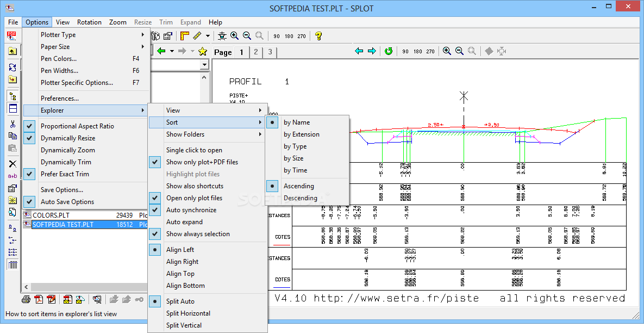The width and height of the screenshot is (644, 333).
Task: Click the printer icon at bottom toolbar
Action: [26, 299]
